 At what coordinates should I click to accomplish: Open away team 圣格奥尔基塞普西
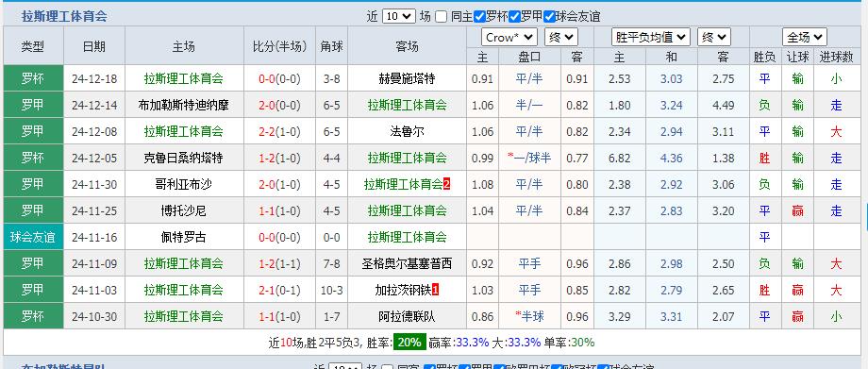pos(407,263)
